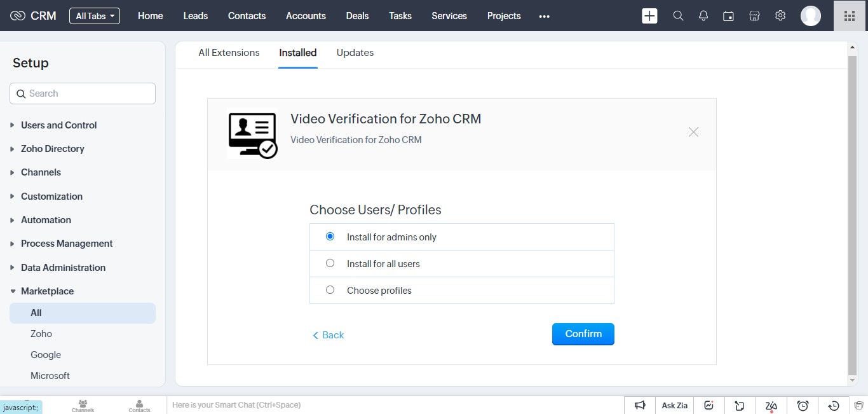
Task: Open the All Tabs dropdown
Action: (95, 16)
